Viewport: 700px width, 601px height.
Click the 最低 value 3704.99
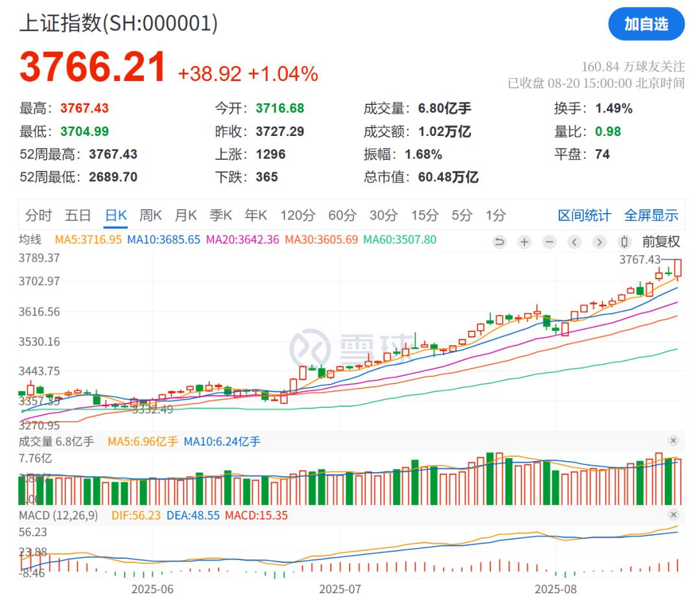pyautogui.click(x=84, y=131)
